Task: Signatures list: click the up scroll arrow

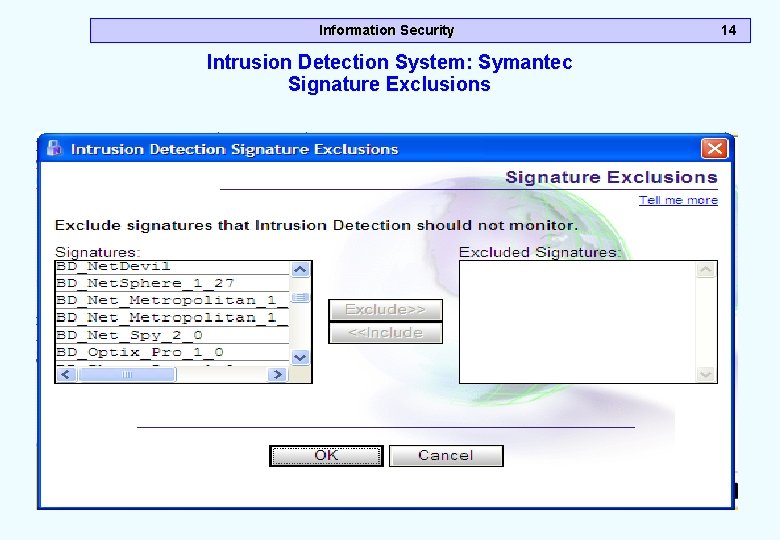Action: click(300, 270)
